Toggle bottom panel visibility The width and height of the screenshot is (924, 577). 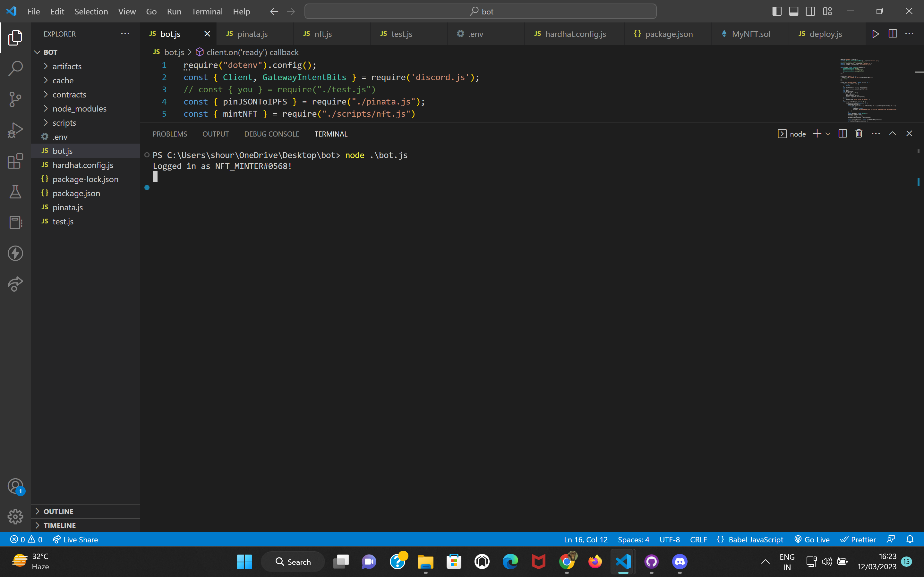click(793, 12)
